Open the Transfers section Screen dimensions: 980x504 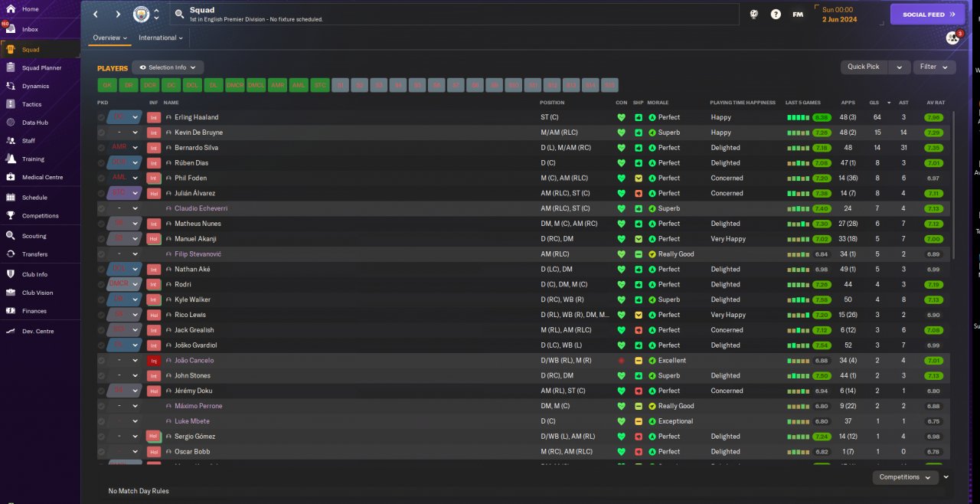coord(34,254)
